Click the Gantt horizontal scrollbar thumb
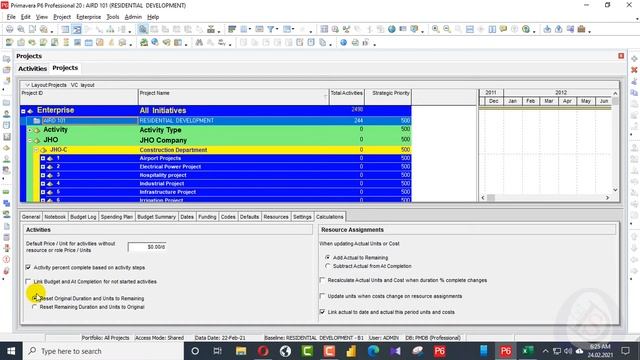This screenshot has width=640, height=360. click(x=491, y=198)
